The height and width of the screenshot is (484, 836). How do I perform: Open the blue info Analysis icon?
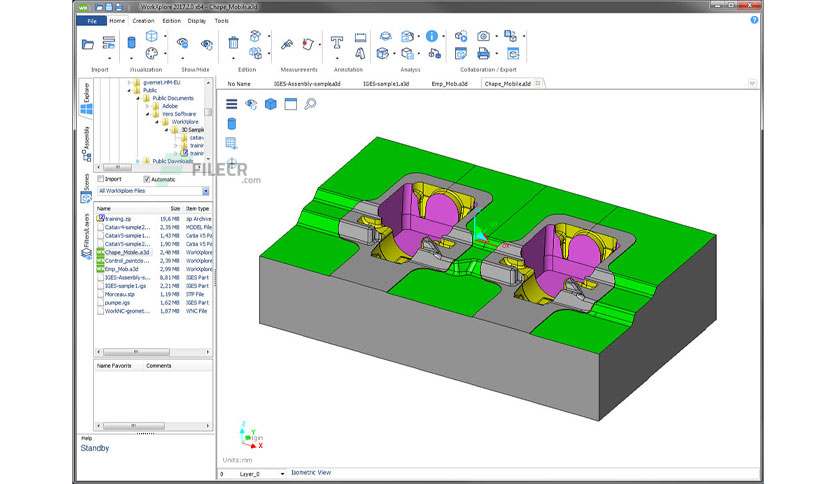click(432, 36)
